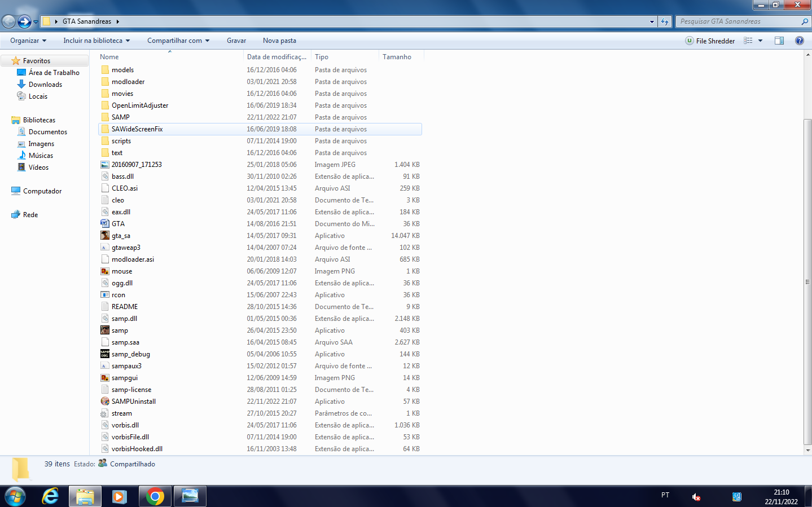Select the samp-license text document
812x507 pixels.
click(131, 390)
